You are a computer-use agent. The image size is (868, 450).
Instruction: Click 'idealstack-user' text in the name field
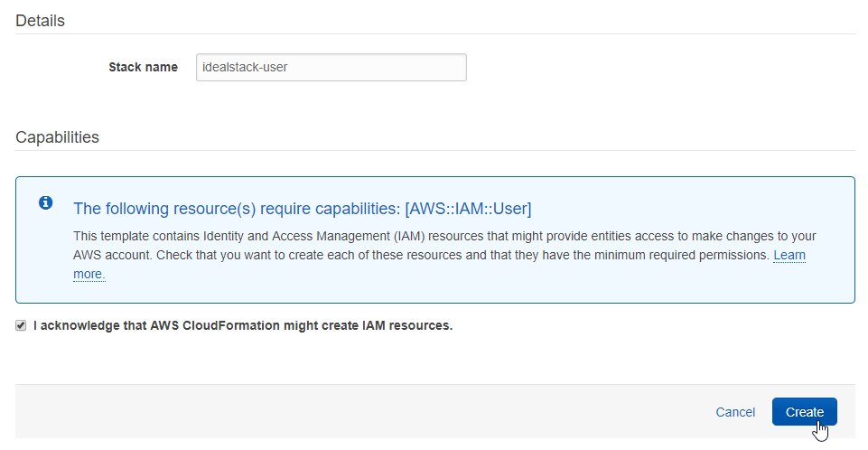point(246,68)
